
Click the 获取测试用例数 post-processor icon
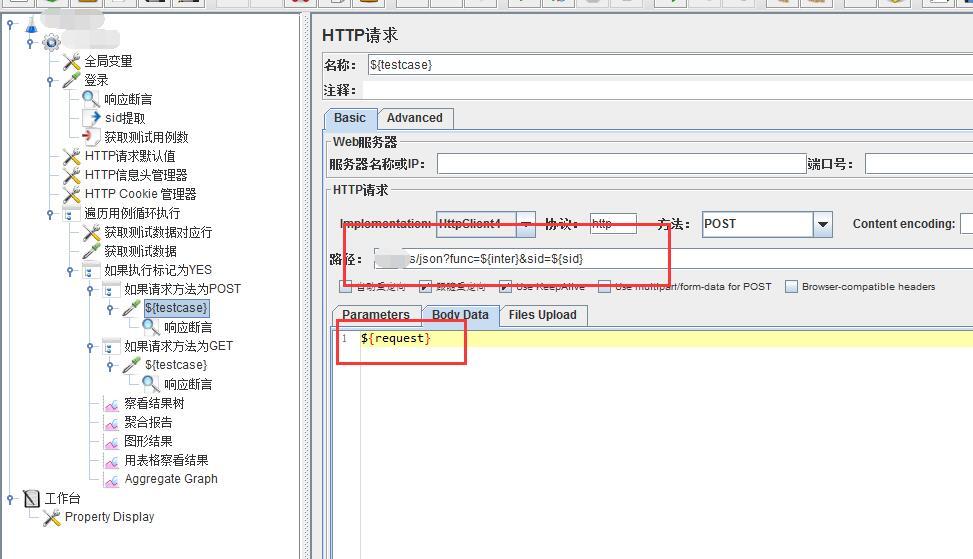(x=90, y=136)
